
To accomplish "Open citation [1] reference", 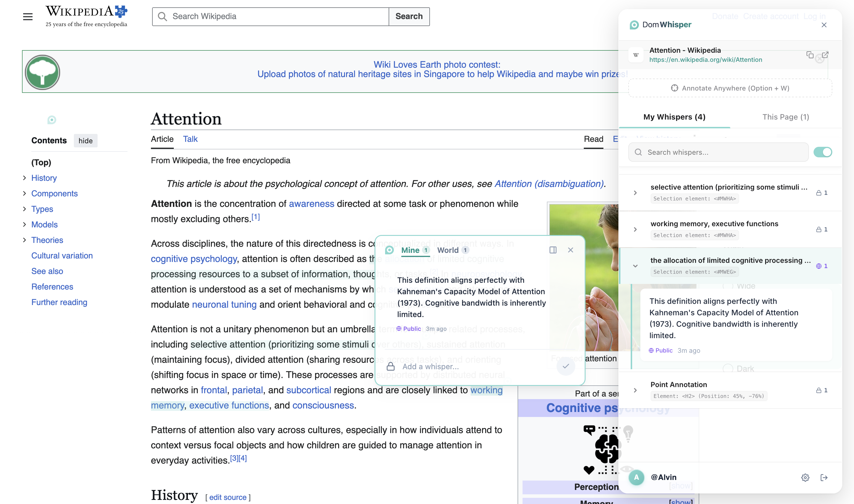I will 255,217.
